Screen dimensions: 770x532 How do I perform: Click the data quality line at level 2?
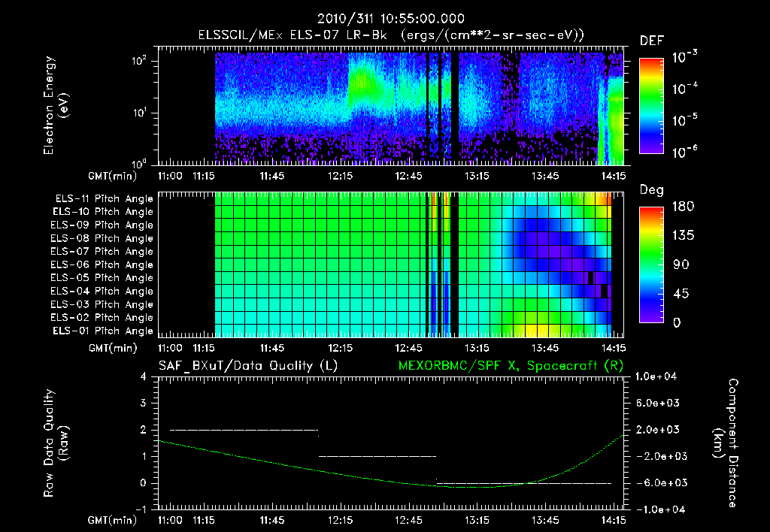(x=244, y=430)
